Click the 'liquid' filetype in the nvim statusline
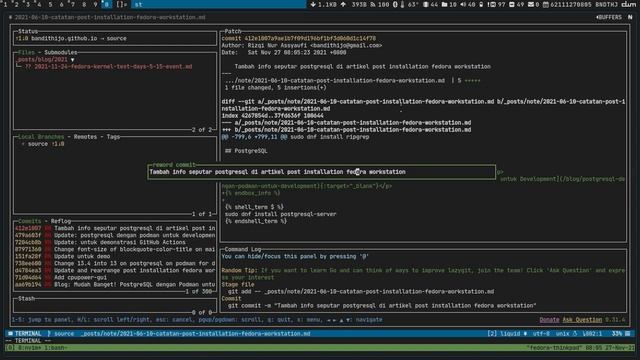Viewport: 640px width, 360px height. coord(510,333)
